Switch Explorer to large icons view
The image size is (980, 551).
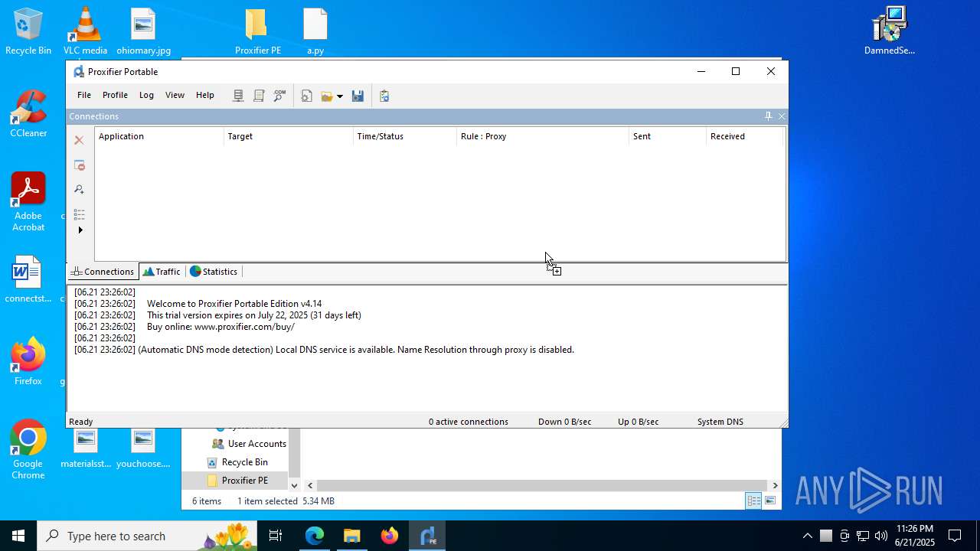tap(770, 501)
